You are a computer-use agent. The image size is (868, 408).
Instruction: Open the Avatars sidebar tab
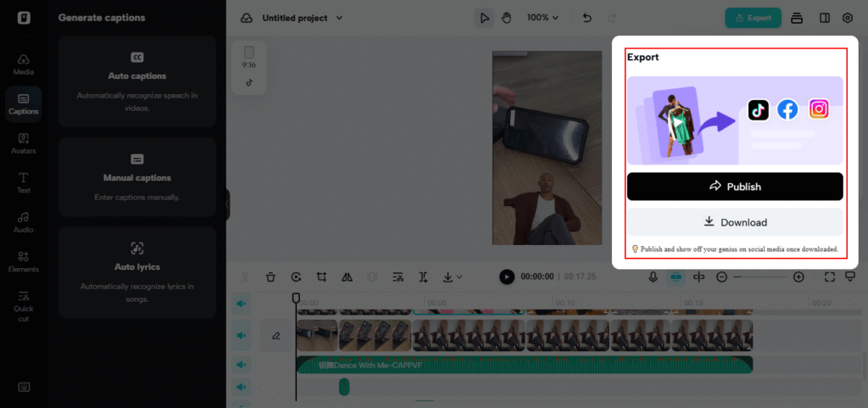(23, 143)
